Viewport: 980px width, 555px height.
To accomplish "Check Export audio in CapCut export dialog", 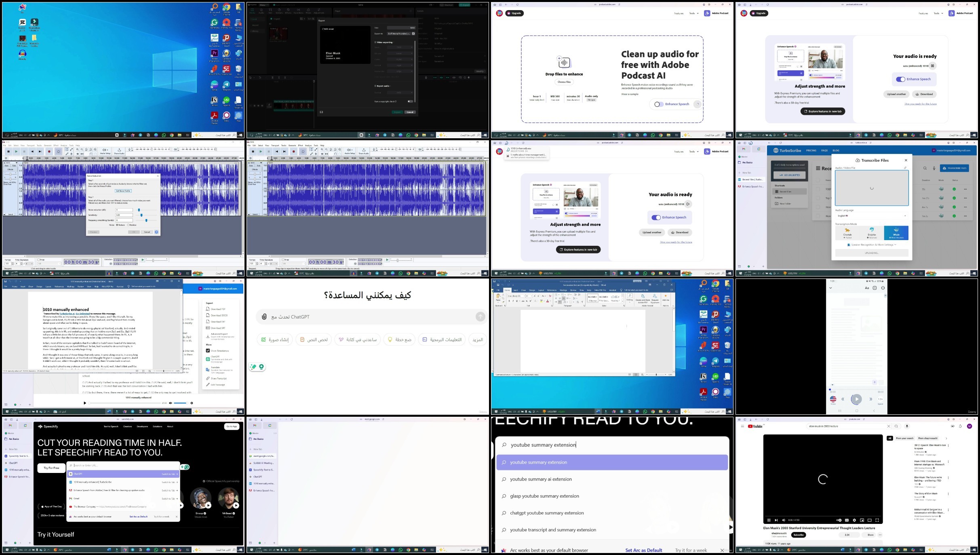I will (x=375, y=86).
